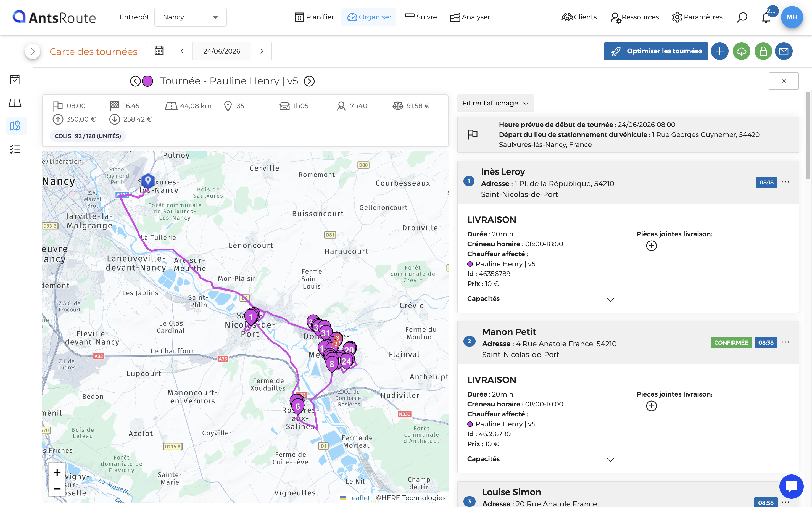Click the blue plus add button
Viewport: 812px width, 507px height.
[x=719, y=51]
